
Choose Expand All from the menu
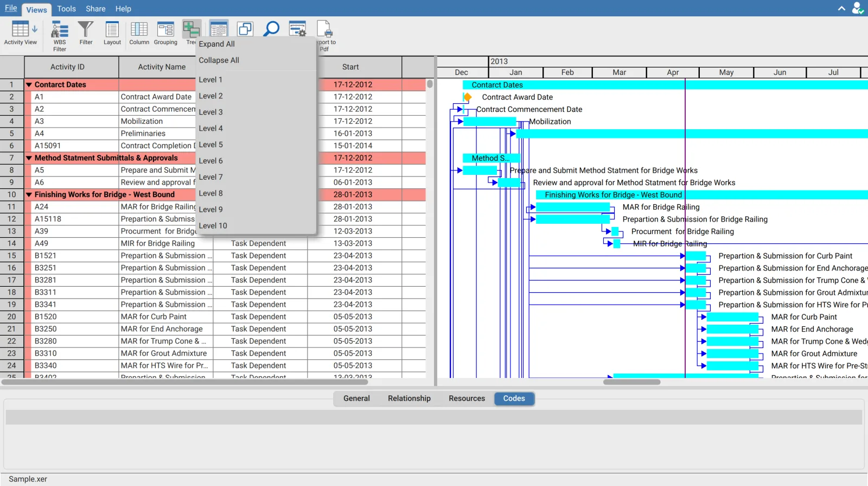coord(256,44)
